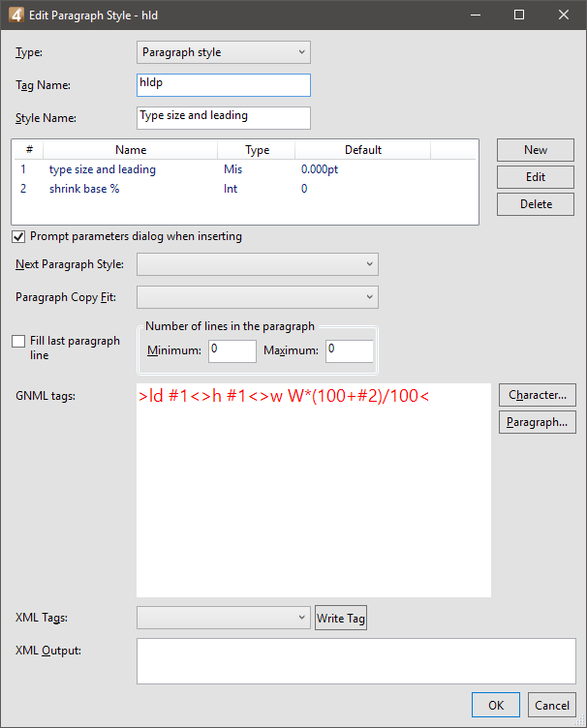Click the application icon in title bar
587x728 pixels.
(15, 15)
